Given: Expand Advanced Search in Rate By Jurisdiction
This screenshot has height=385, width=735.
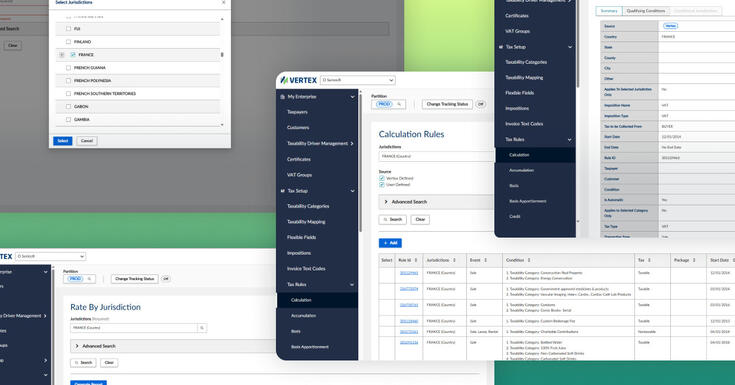Looking at the screenshot, I should pos(77,346).
